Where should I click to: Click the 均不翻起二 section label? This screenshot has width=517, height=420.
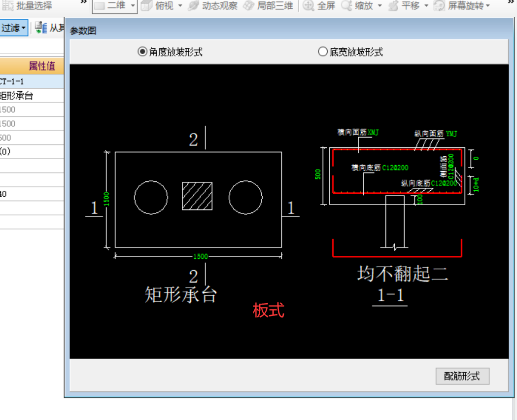(403, 274)
